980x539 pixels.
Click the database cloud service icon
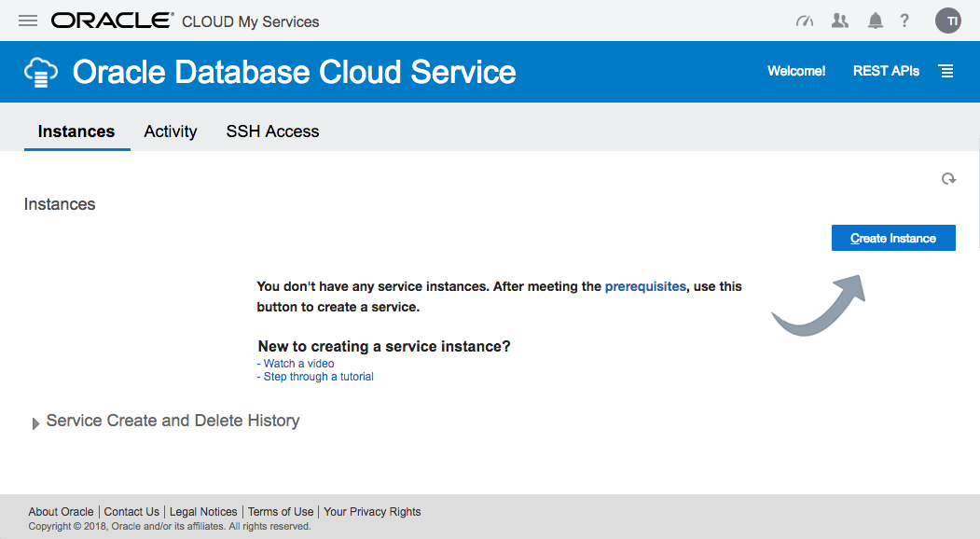click(x=41, y=72)
